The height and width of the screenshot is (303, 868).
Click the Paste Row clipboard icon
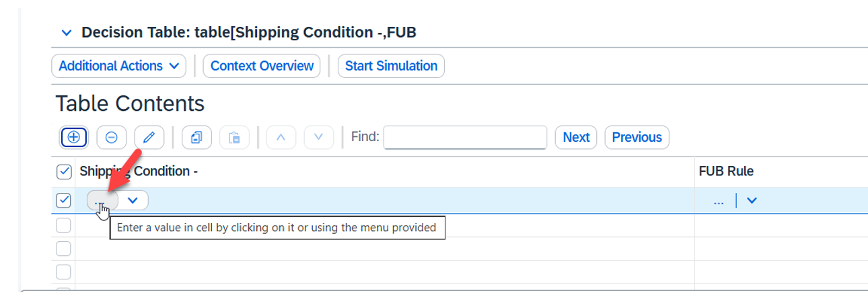234,137
